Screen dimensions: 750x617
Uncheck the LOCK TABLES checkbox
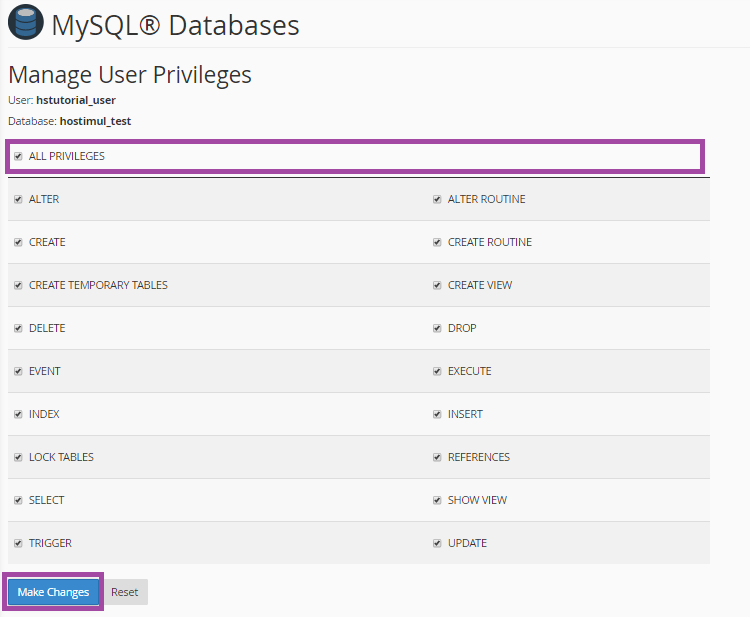(18, 458)
